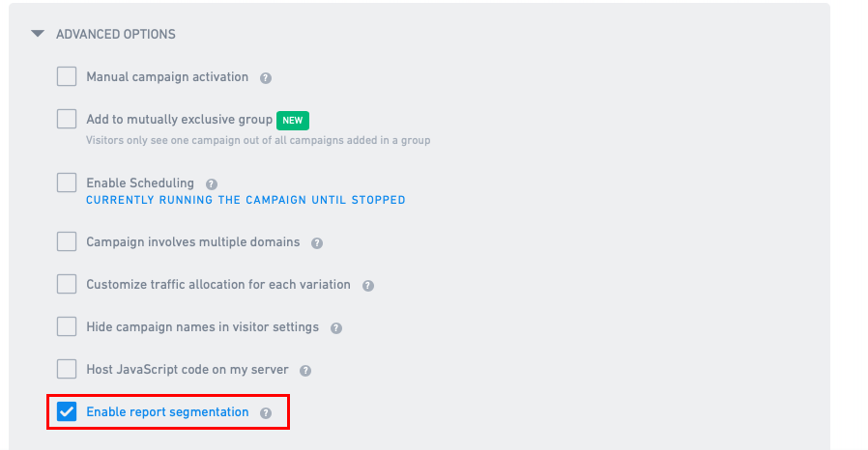Open help for multiple domains option

click(x=317, y=243)
